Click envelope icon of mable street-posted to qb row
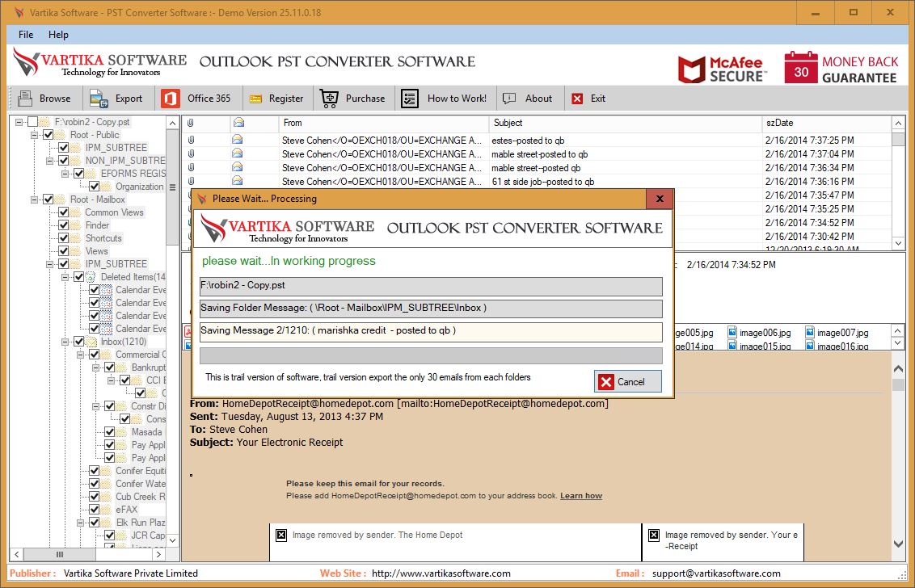 (x=237, y=153)
